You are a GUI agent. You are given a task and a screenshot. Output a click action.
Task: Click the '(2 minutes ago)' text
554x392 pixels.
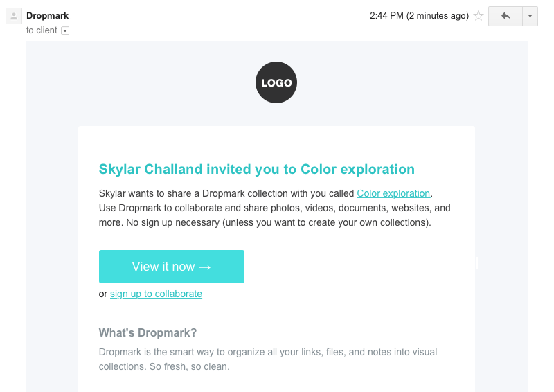[438, 15]
